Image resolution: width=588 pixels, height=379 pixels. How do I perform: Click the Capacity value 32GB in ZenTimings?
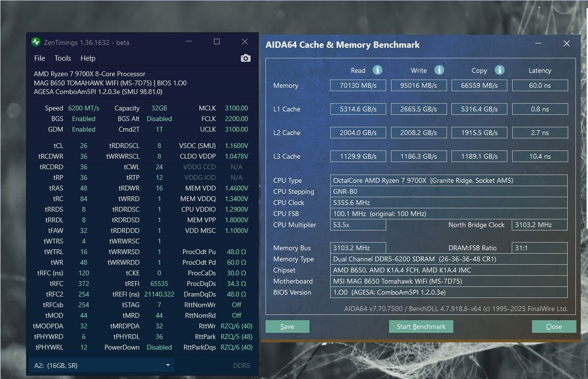pyautogui.click(x=159, y=108)
